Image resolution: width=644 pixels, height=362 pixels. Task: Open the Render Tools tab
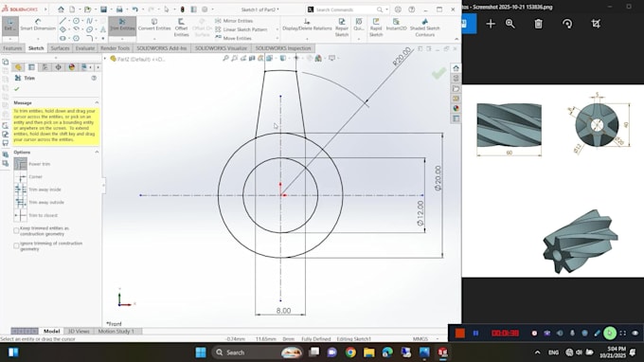pyautogui.click(x=115, y=48)
